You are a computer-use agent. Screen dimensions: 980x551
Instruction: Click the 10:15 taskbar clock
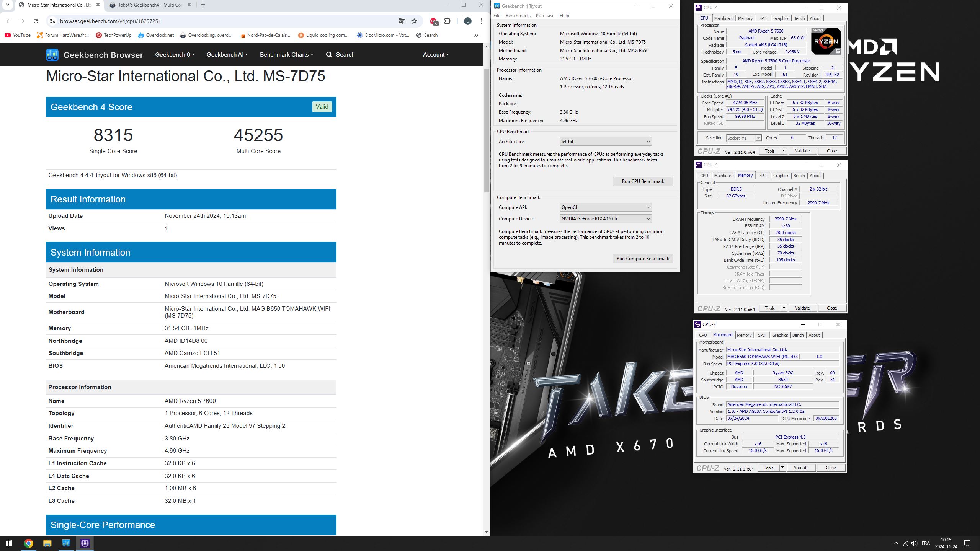point(946,540)
